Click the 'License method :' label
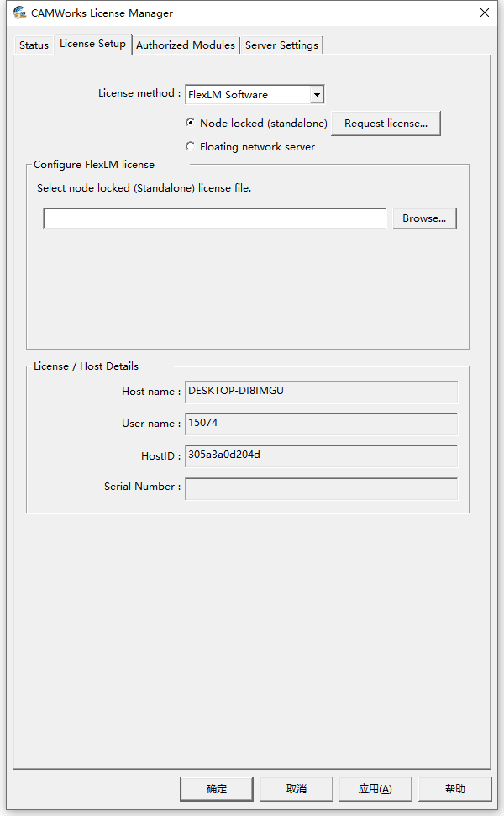504x816 pixels. coord(139,93)
